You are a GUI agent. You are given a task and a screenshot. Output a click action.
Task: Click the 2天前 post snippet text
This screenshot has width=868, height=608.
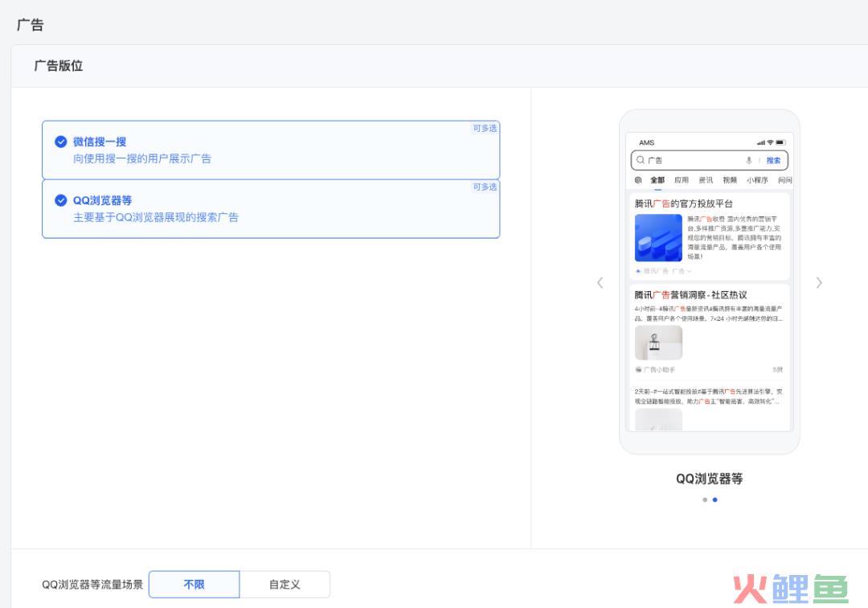coord(709,396)
